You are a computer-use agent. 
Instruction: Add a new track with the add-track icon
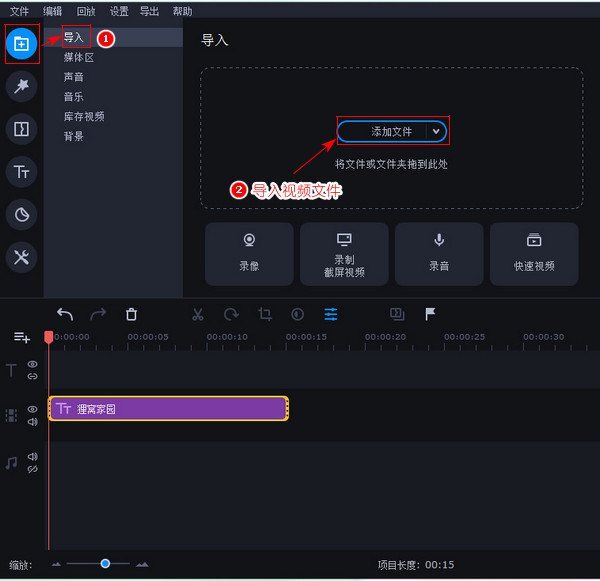(x=22, y=337)
